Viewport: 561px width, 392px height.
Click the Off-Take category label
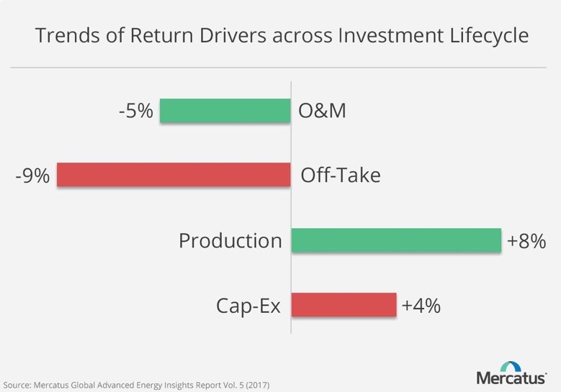340,175
